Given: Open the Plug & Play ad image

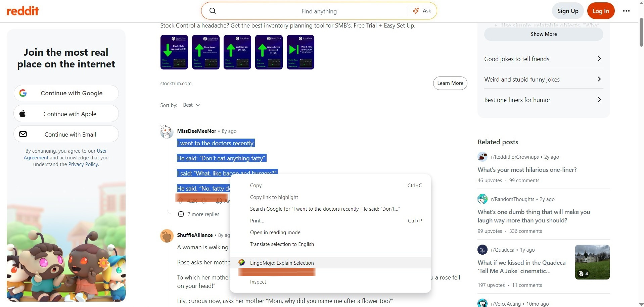Looking at the screenshot, I should [301, 52].
